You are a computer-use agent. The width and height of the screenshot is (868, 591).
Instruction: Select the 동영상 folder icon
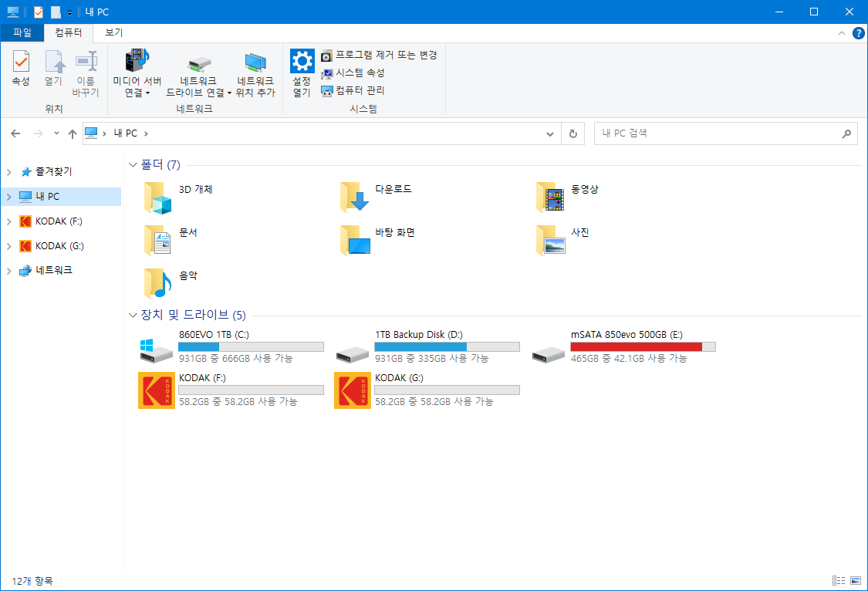click(550, 198)
